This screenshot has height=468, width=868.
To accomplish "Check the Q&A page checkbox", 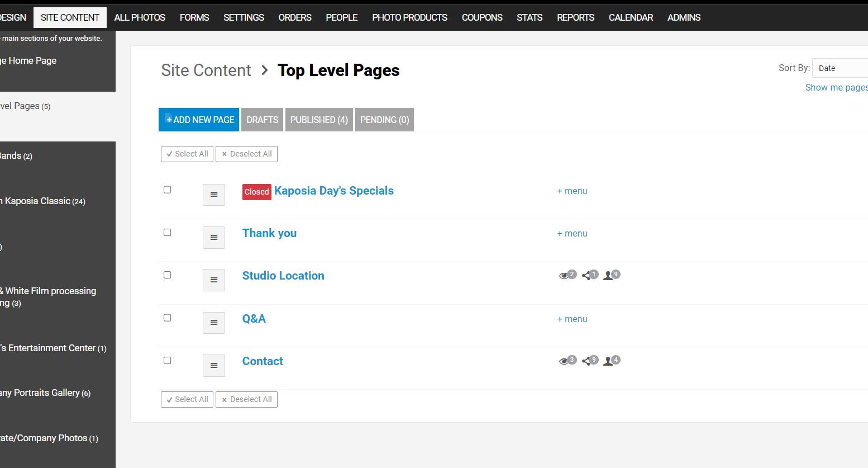I will 167,318.
